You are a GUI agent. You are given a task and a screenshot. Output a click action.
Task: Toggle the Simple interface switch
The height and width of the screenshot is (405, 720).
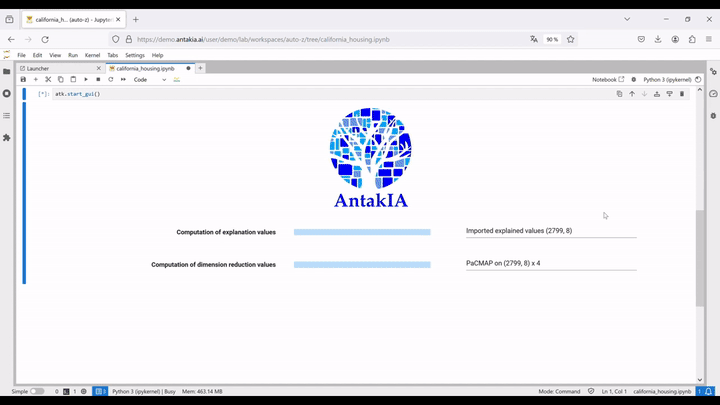[x=37, y=391]
